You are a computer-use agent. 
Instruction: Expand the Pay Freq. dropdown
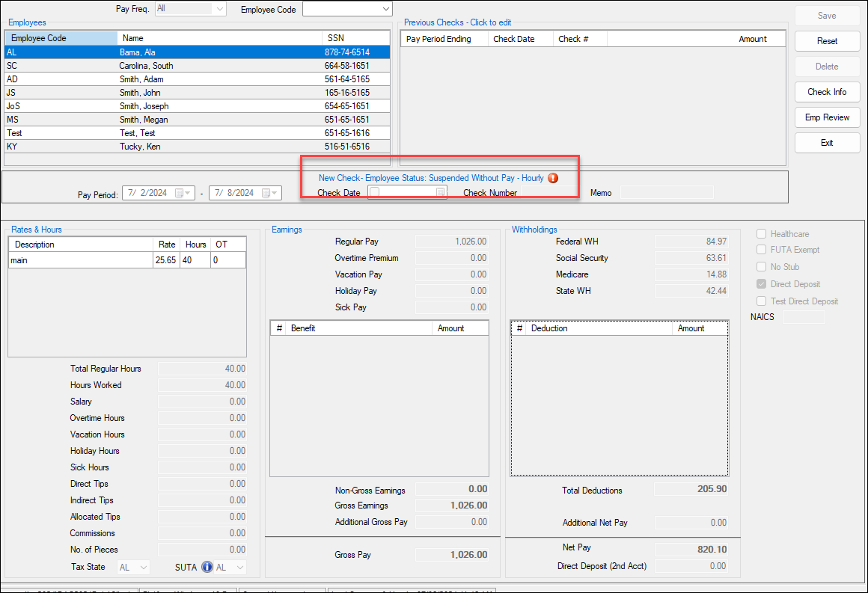point(218,9)
